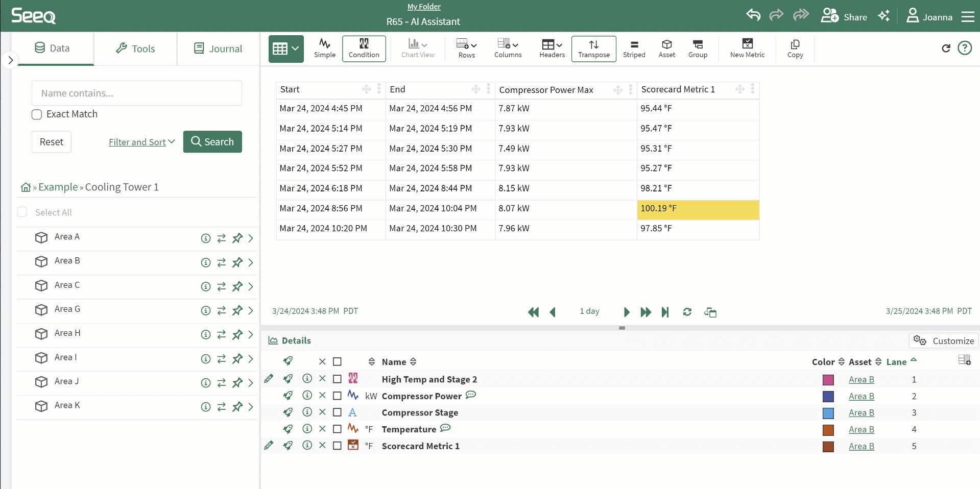The width and height of the screenshot is (980, 489).
Task: Expand the Area A asset tree
Action: [251, 238]
